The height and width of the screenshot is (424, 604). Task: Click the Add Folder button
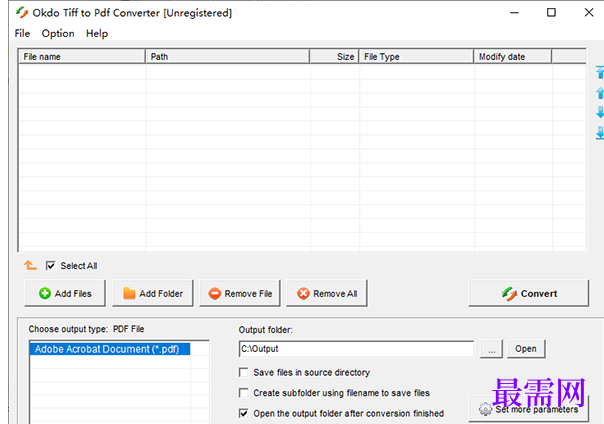click(153, 293)
